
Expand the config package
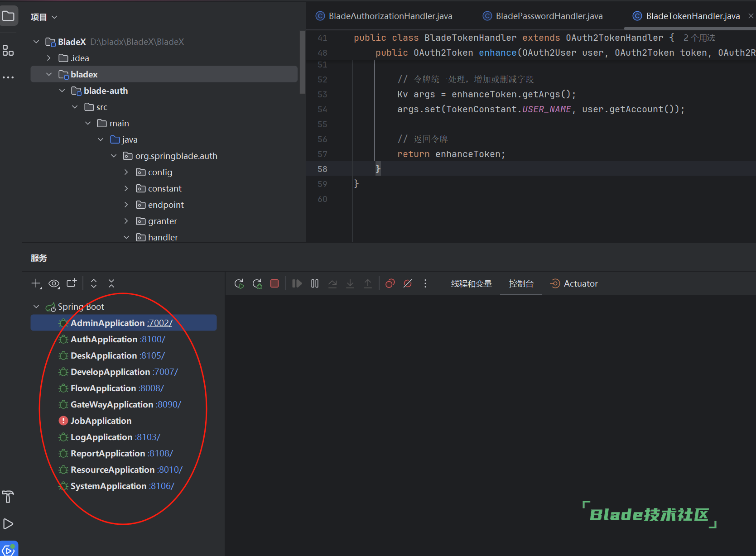(x=126, y=172)
